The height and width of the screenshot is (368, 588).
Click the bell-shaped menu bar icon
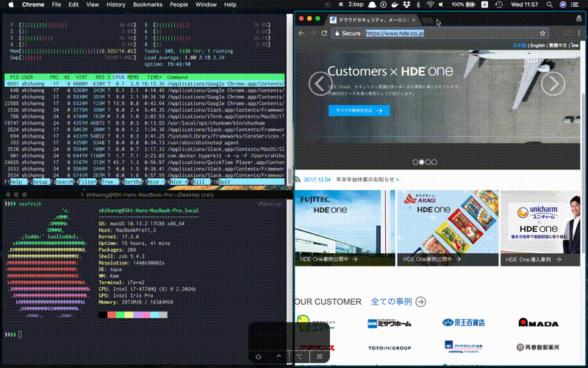click(372, 4)
